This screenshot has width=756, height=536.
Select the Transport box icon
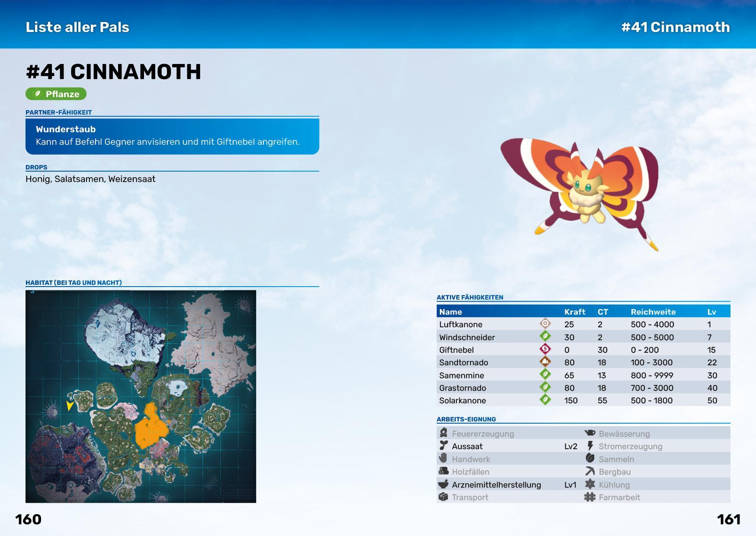tap(443, 497)
